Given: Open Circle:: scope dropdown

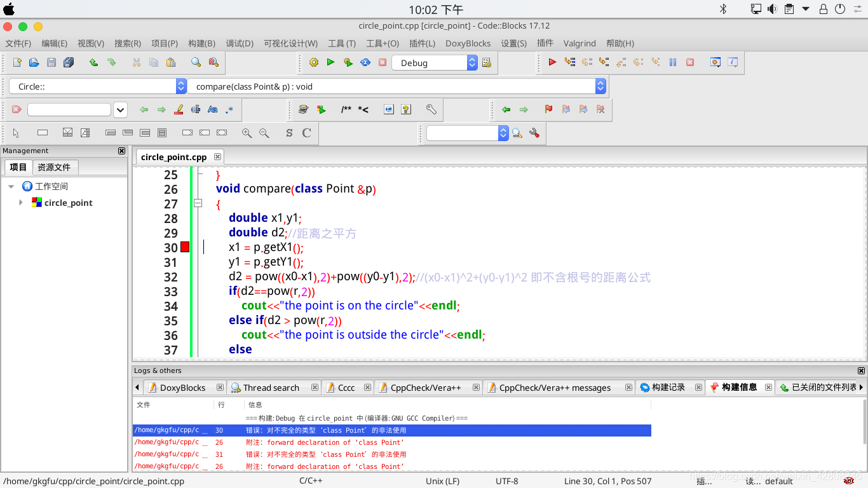Looking at the screenshot, I should click(x=181, y=86).
